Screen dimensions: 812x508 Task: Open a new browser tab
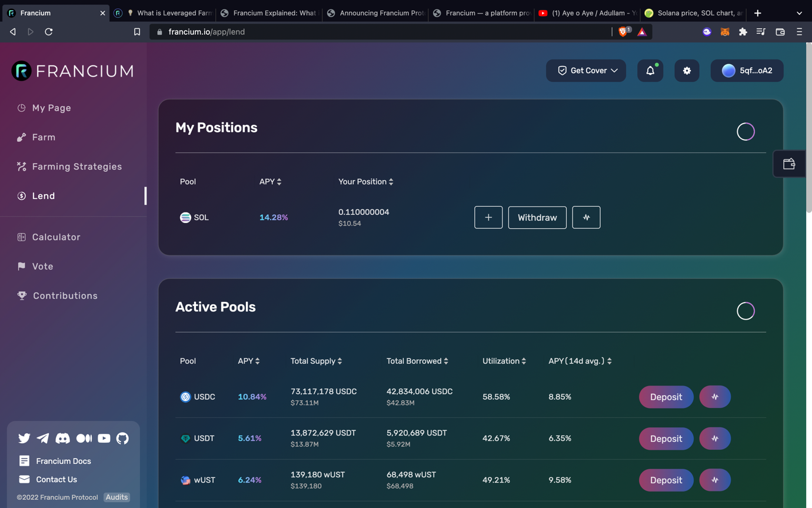tap(758, 13)
